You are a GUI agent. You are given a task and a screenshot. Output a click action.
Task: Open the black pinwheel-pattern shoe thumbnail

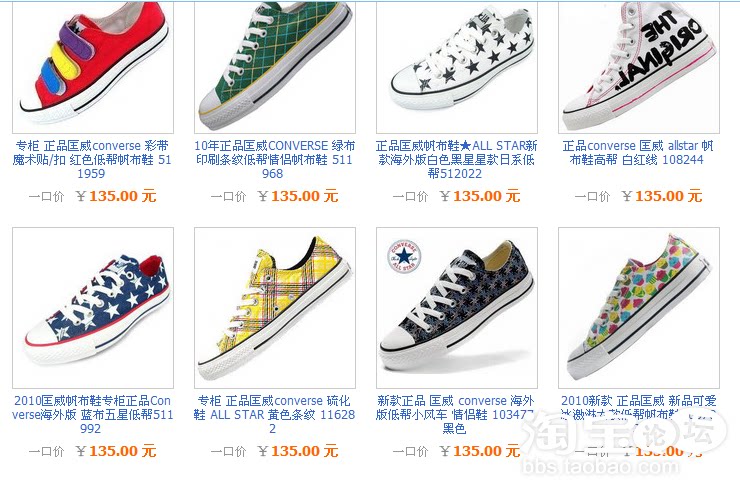[x=456, y=308]
